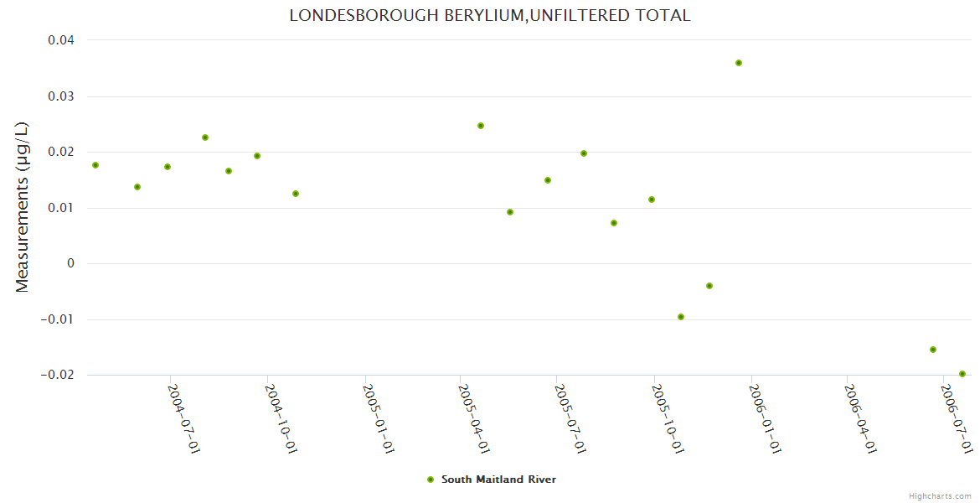Select the 0.007 point before 2005-10-01

(614, 223)
